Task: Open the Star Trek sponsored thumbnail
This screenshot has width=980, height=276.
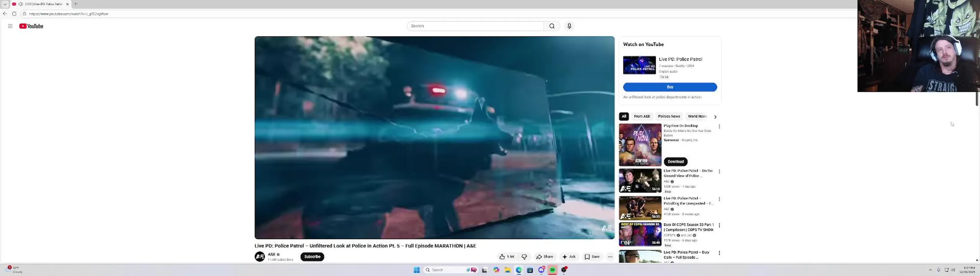Action: [x=640, y=145]
